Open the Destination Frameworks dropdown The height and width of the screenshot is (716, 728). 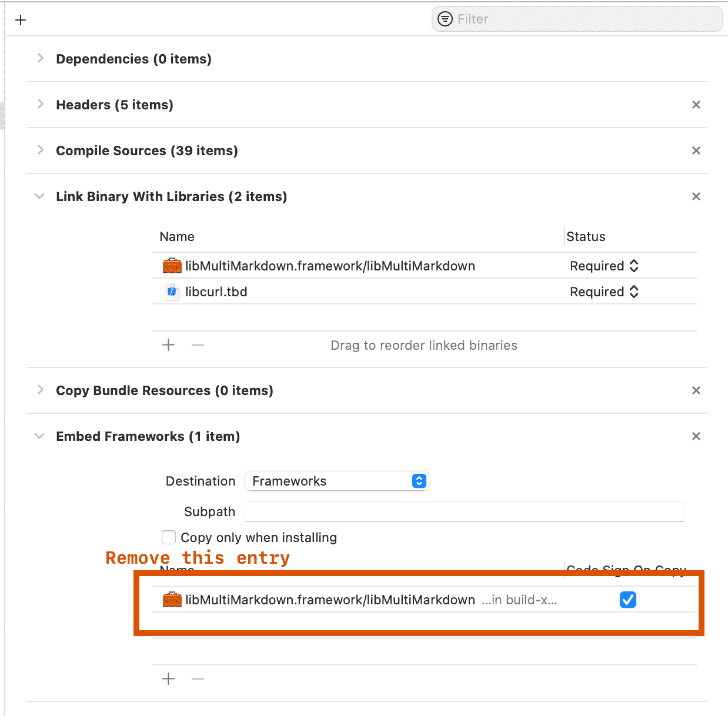pyautogui.click(x=336, y=481)
